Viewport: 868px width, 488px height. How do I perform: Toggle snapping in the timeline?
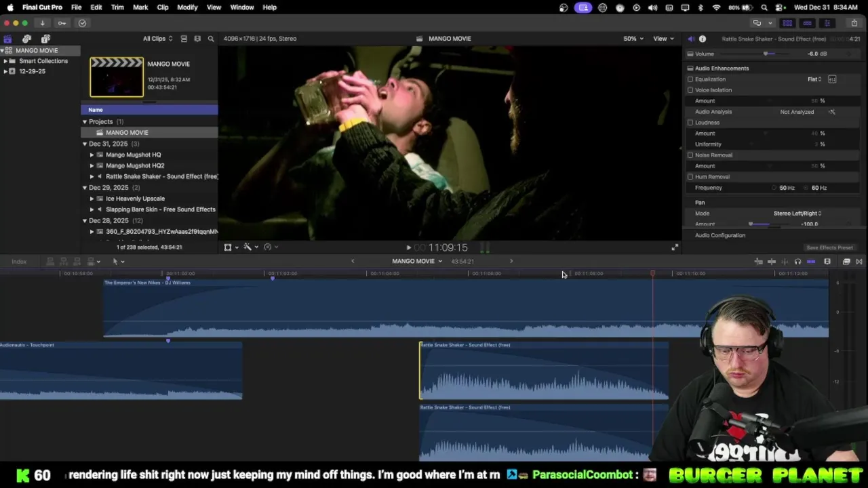pos(811,262)
